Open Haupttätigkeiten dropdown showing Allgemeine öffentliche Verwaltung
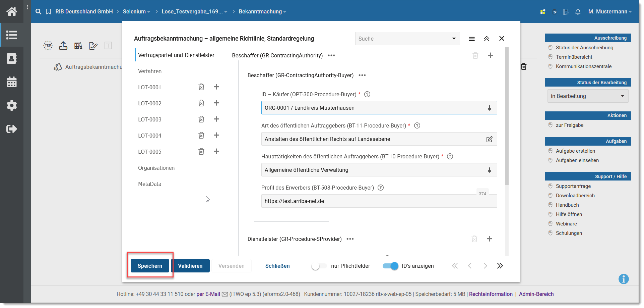This screenshot has width=644, height=308. [x=379, y=170]
